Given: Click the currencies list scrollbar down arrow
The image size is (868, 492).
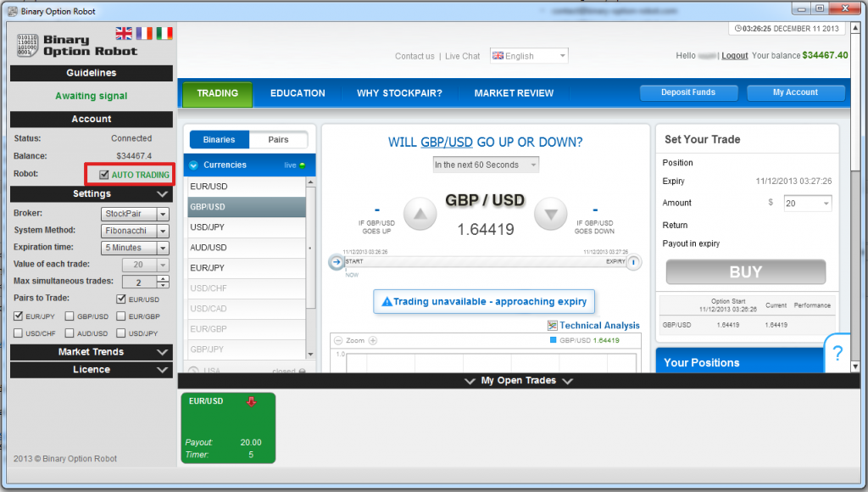Looking at the screenshot, I should 310,354.
